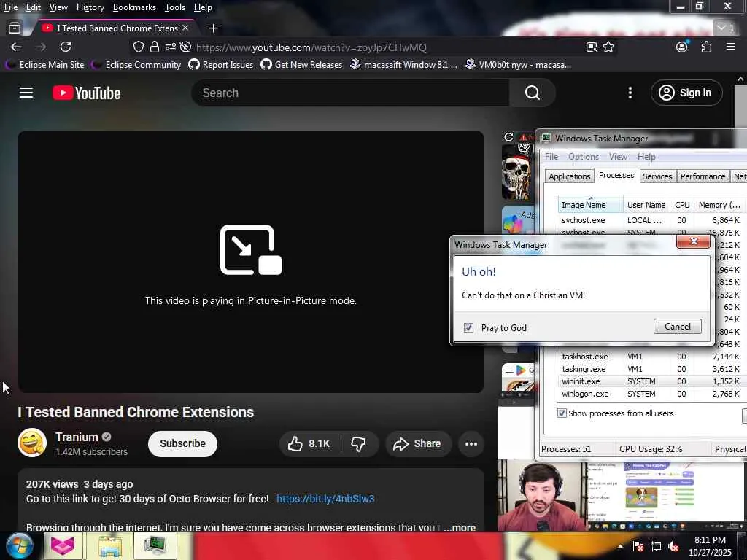Click the YouTube search magnifier button
Image resolution: width=747 pixels, height=560 pixels.
pos(532,93)
